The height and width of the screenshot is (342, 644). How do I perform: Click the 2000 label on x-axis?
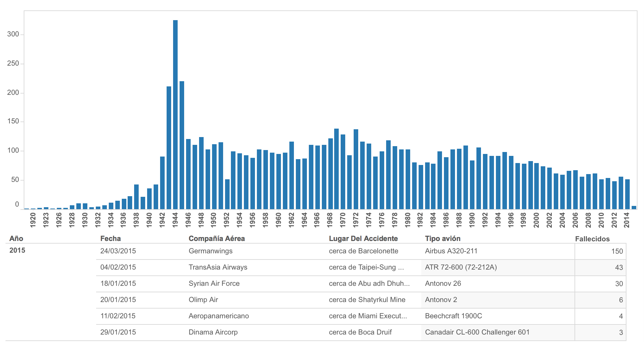pos(536,220)
